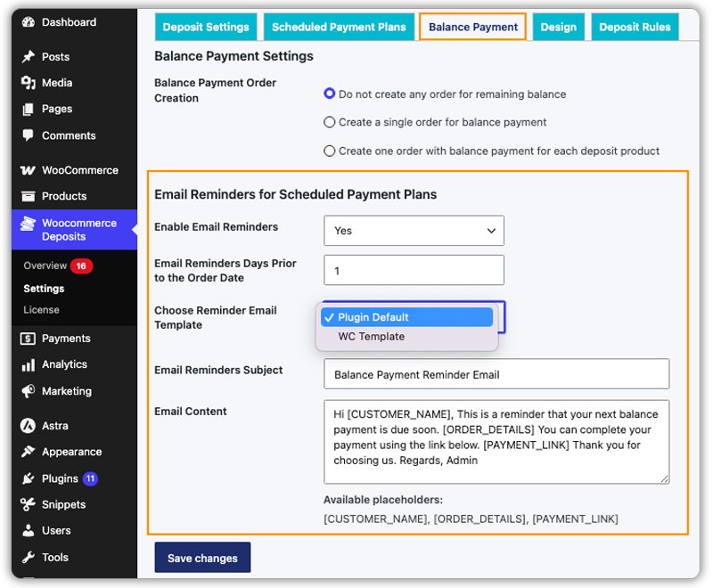713x588 pixels.
Task: Click the Payments dollar icon
Action: pyautogui.click(x=28, y=339)
